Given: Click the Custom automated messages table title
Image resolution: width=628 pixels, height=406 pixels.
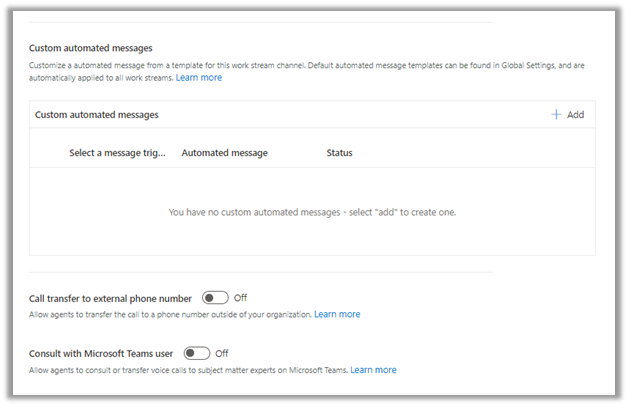Looking at the screenshot, I should coord(97,115).
